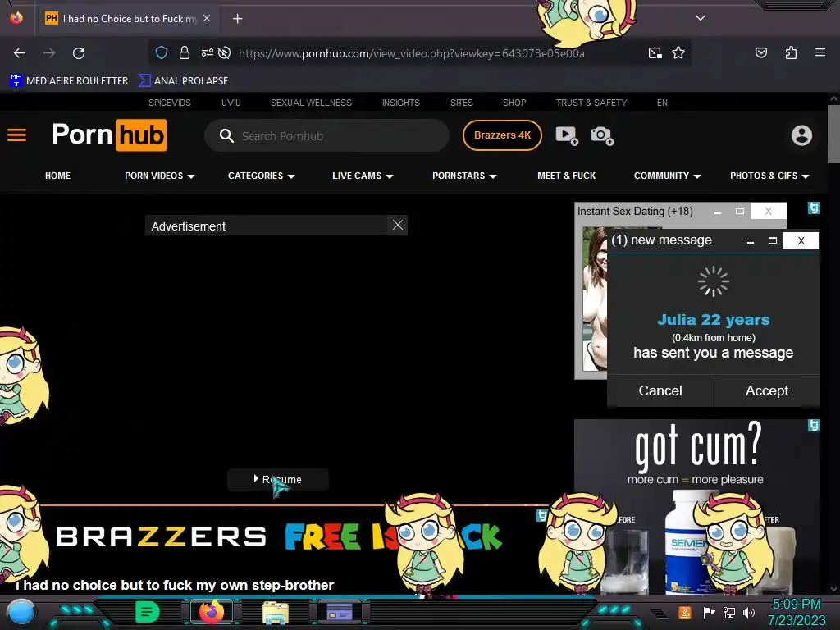Open the Insights top bar link
The image size is (840, 630).
click(400, 103)
